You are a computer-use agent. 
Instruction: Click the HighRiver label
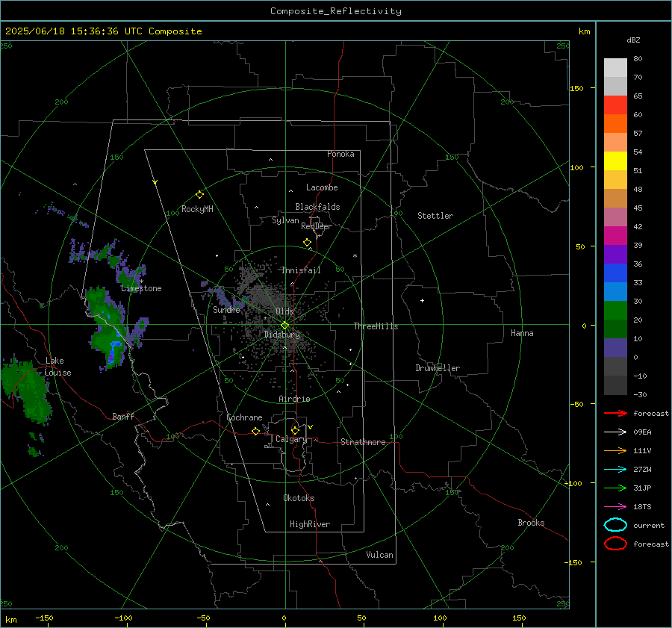pos(310,524)
